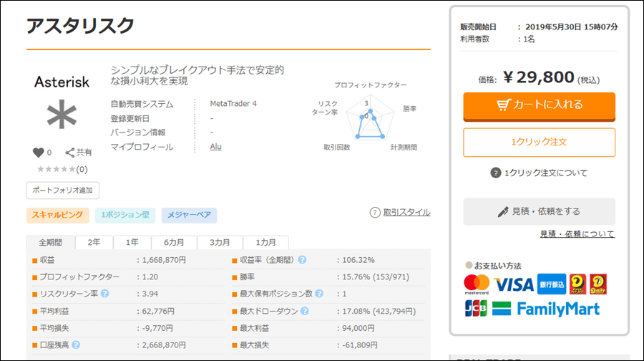Viewport: 644px width, 361px height.
Task: Switch to the 2年 tab
Action: pyautogui.click(x=94, y=242)
